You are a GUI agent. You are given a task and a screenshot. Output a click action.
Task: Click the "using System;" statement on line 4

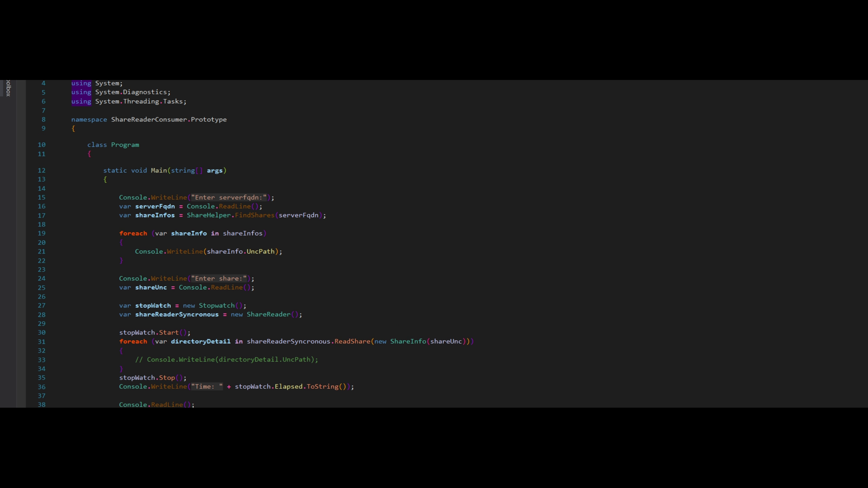(x=97, y=83)
